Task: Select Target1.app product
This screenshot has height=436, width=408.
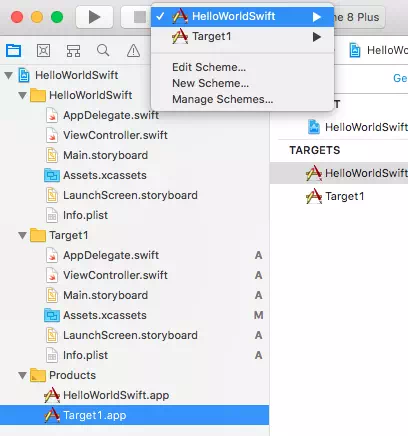Action: point(134,415)
